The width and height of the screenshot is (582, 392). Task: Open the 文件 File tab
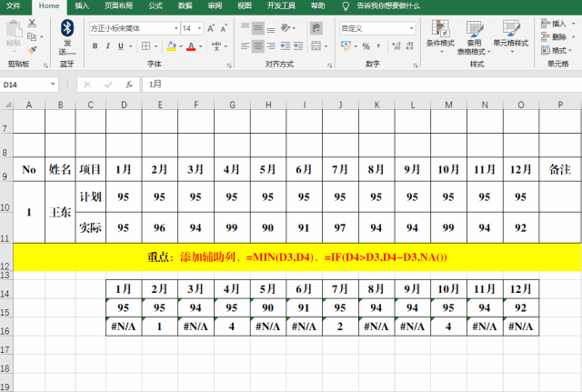coord(14,6)
